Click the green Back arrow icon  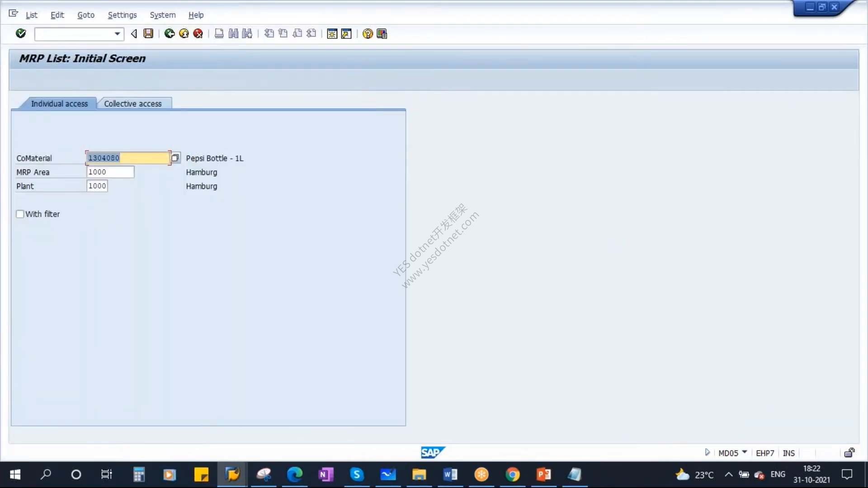[x=170, y=33]
